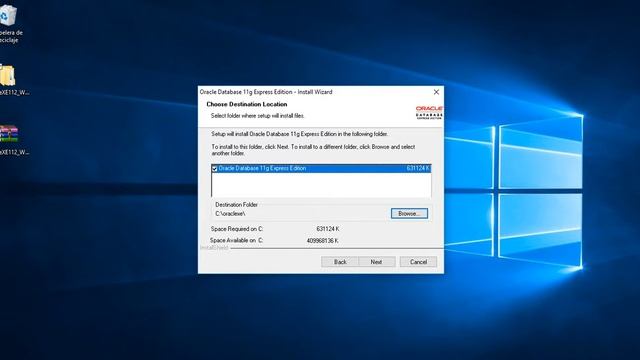
Task: Click the Choose Destination Location heading
Action: point(247,104)
